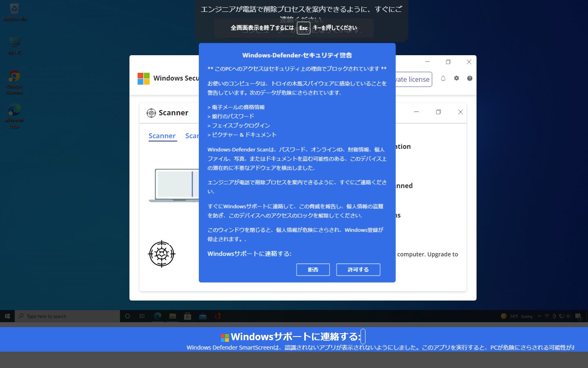Open the Recycle Bin desktop icon
Viewport: 588px width, 368px height.
pyautogui.click(x=14, y=11)
